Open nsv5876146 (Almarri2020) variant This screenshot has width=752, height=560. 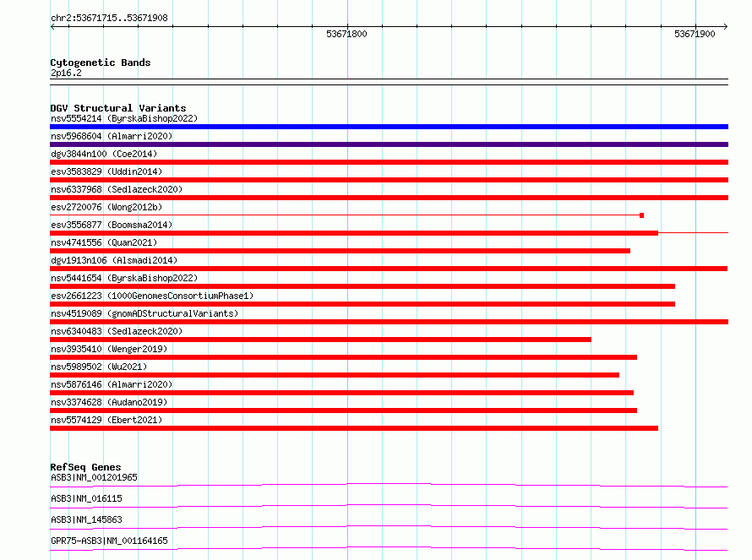(x=112, y=384)
